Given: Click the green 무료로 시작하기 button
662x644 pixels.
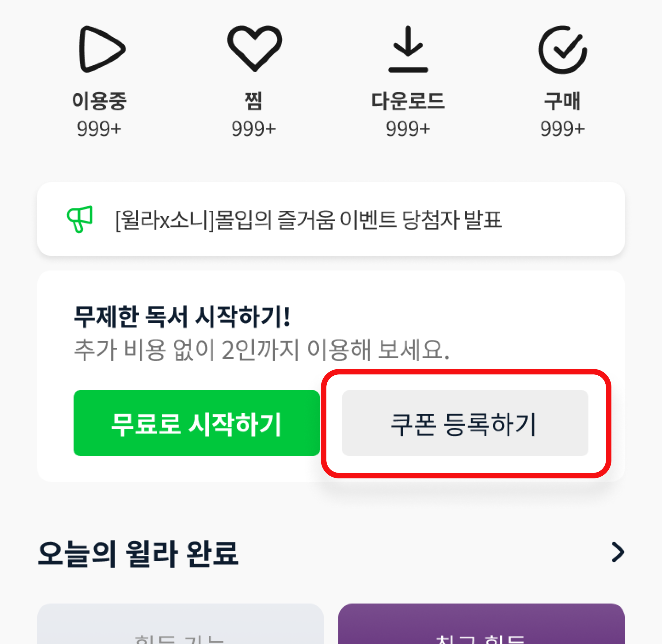Looking at the screenshot, I should [x=197, y=423].
